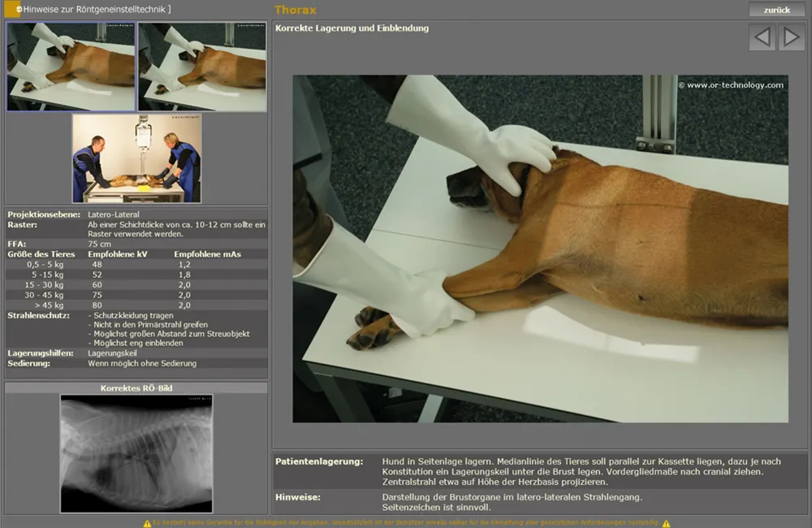Click the Hinweise zur Röntgeneinstelltechnik title
812x528 pixels.
pos(97,9)
